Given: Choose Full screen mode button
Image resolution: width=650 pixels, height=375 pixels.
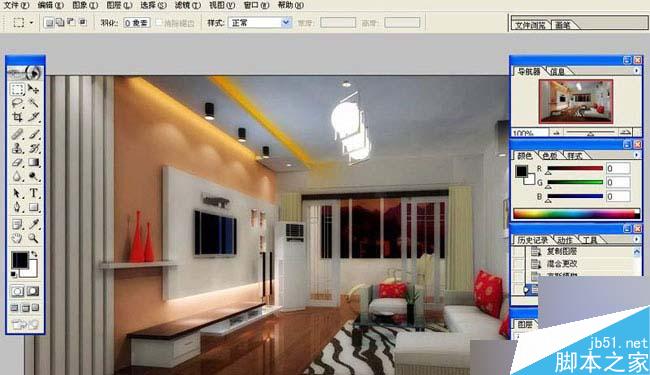Looking at the screenshot, I should click(35, 307).
